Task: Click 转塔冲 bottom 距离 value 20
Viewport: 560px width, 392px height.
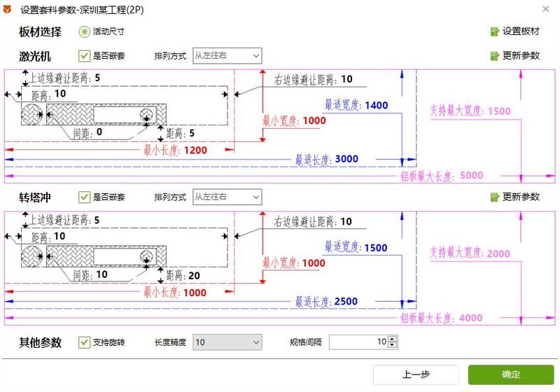Action: point(195,276)
